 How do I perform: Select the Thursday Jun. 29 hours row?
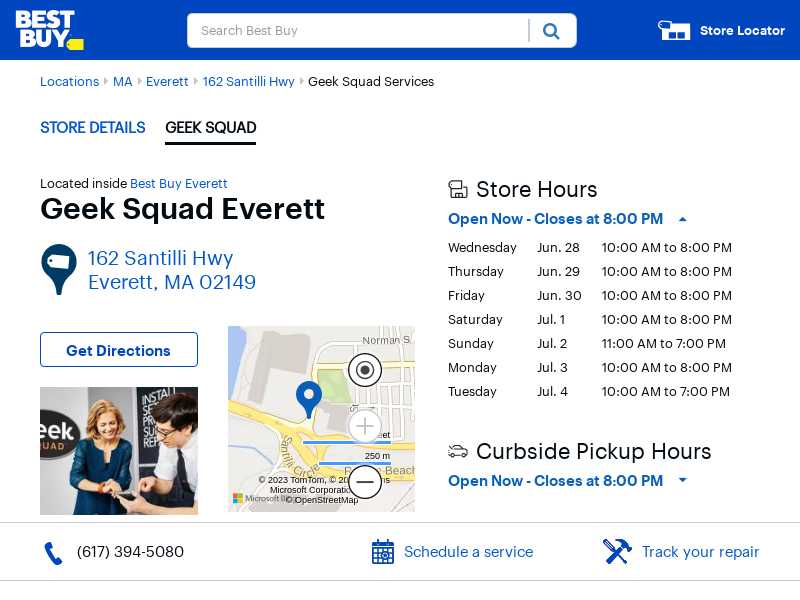[x=590, y=272]
